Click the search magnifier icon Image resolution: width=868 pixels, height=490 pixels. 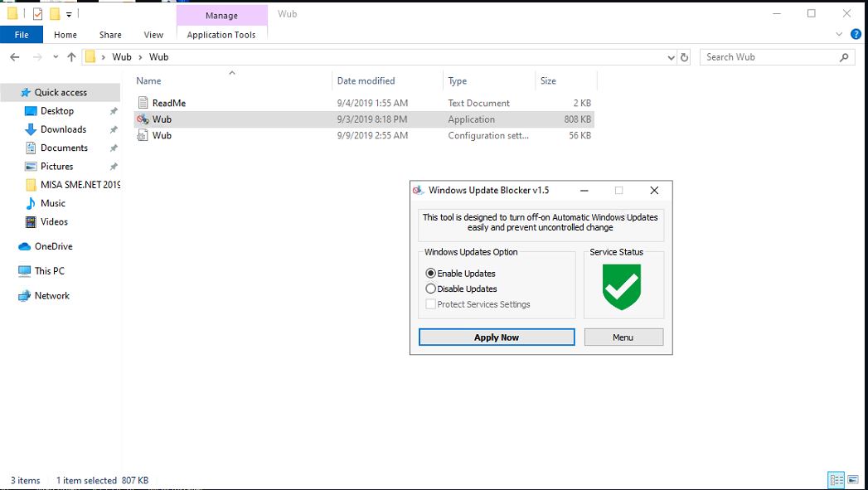pos(844,57)
